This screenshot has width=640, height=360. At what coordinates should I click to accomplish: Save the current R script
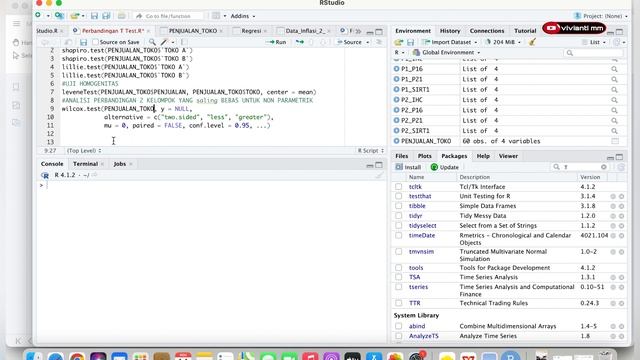[83, 42]
